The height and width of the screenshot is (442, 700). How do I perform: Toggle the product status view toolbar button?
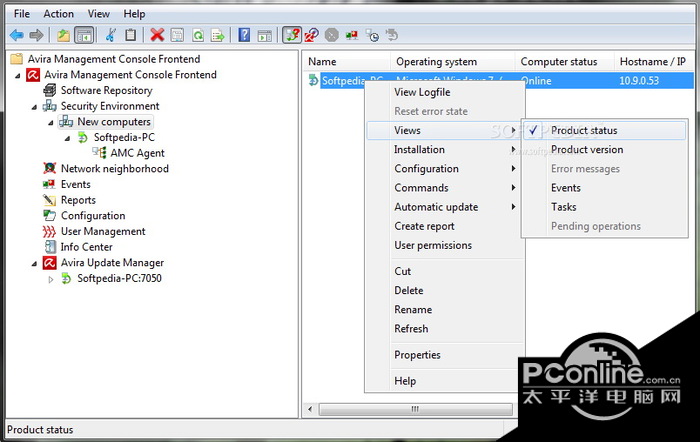292,35
